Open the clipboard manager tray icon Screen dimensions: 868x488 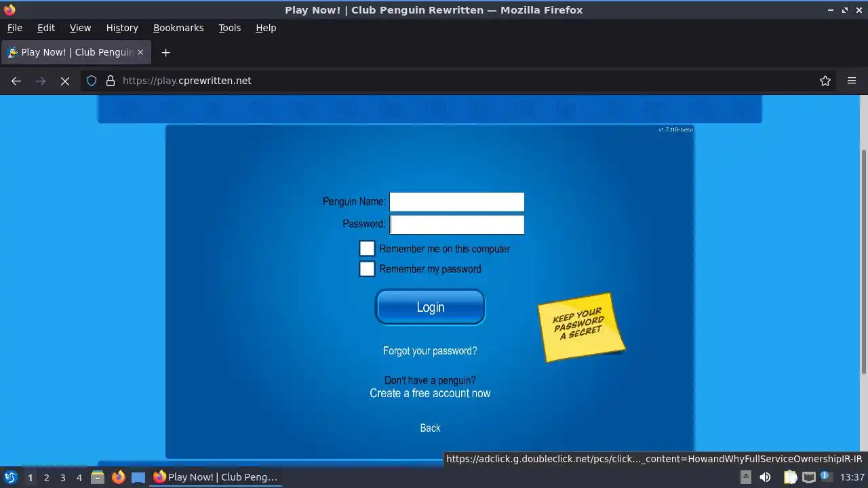[x=791, y=477]
